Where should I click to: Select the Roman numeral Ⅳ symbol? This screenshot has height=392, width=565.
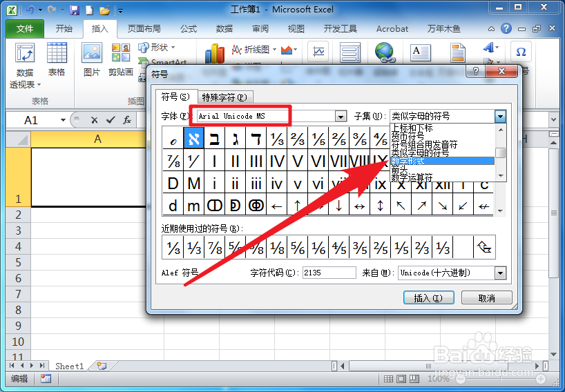[x=277, y=161]
